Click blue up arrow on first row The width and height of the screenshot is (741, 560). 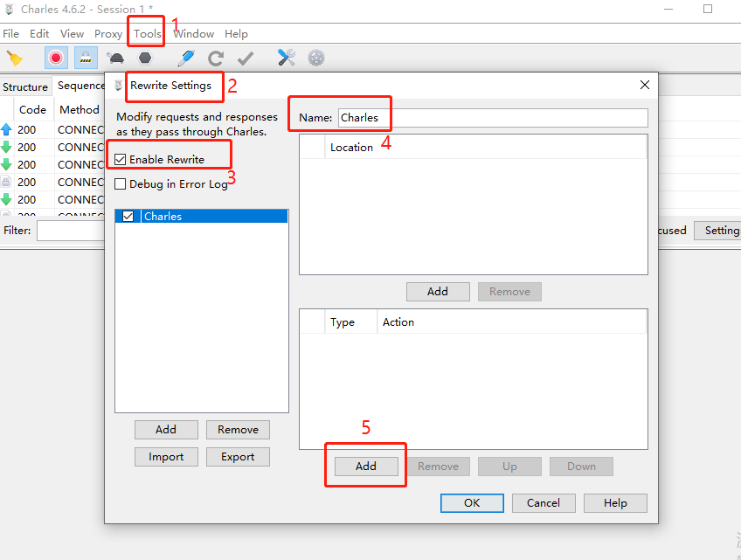(6, 129)
